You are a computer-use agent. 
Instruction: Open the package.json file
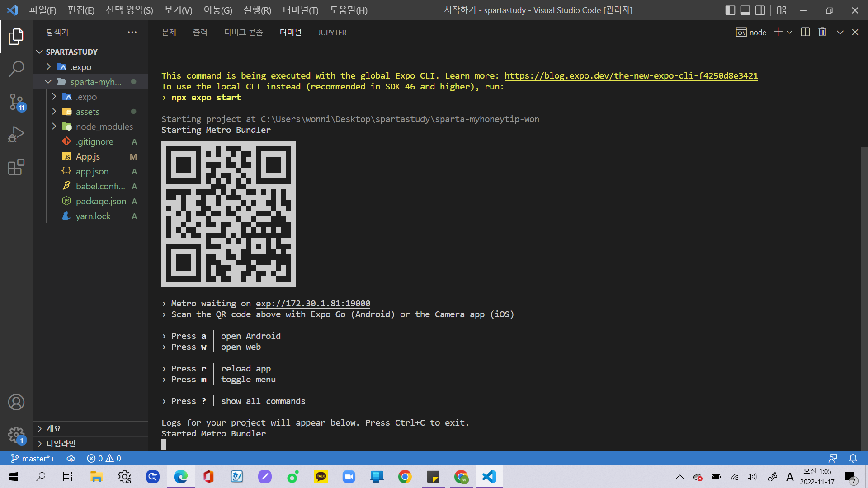90,201
